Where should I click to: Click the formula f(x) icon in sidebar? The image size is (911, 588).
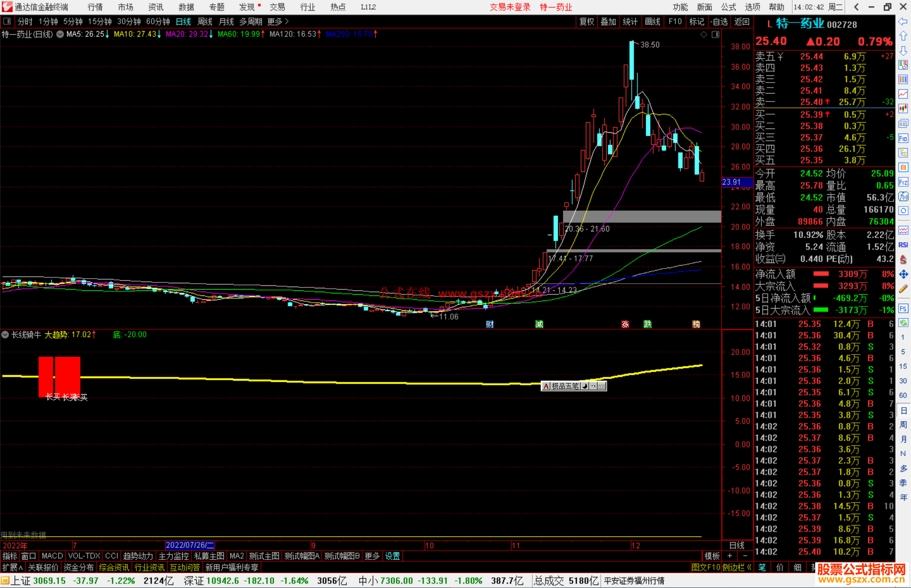click(x=903, y=196)
